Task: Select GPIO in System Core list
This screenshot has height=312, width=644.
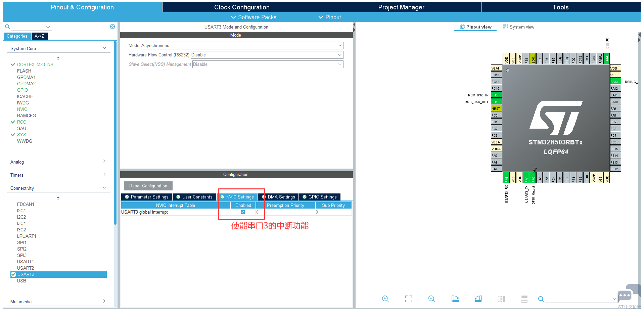Action: pos(22,90)
